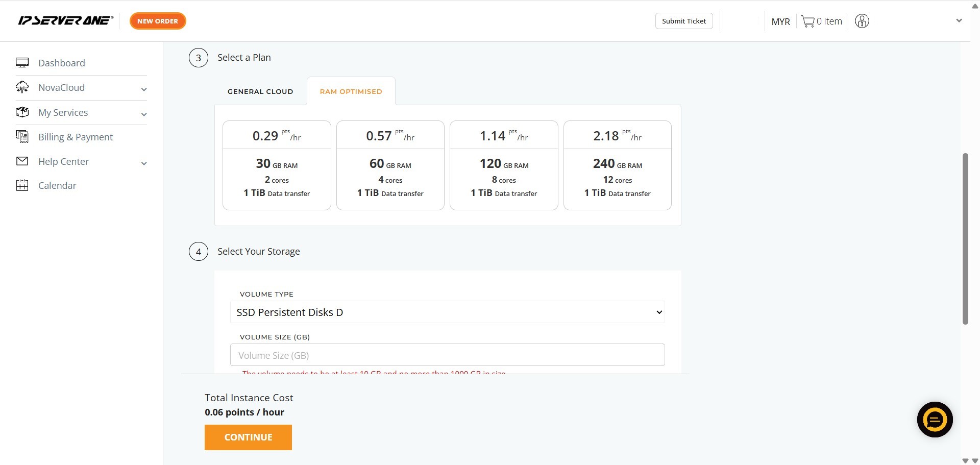The height and width of the screenshot is (465, 980).
Task: Click the Submit Ticket button
Action: pyautogui.click(x=683, y=21)
